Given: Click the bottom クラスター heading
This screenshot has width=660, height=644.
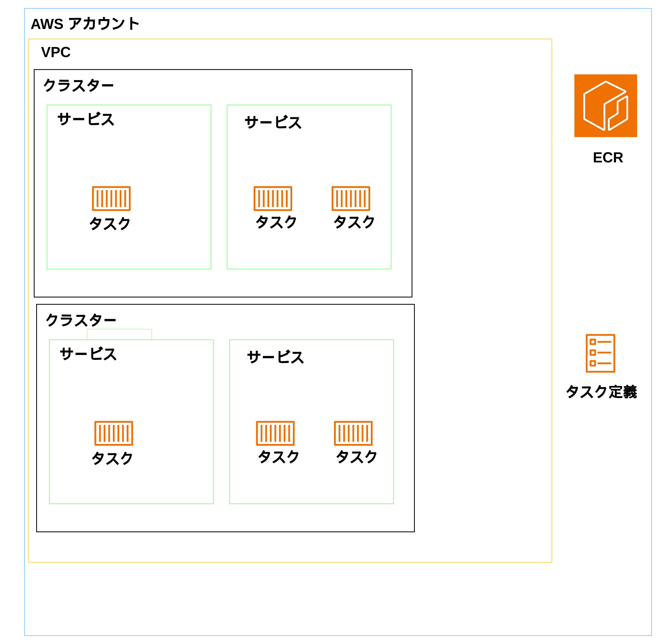Looking at the screenshot, I should coord(81,320).
